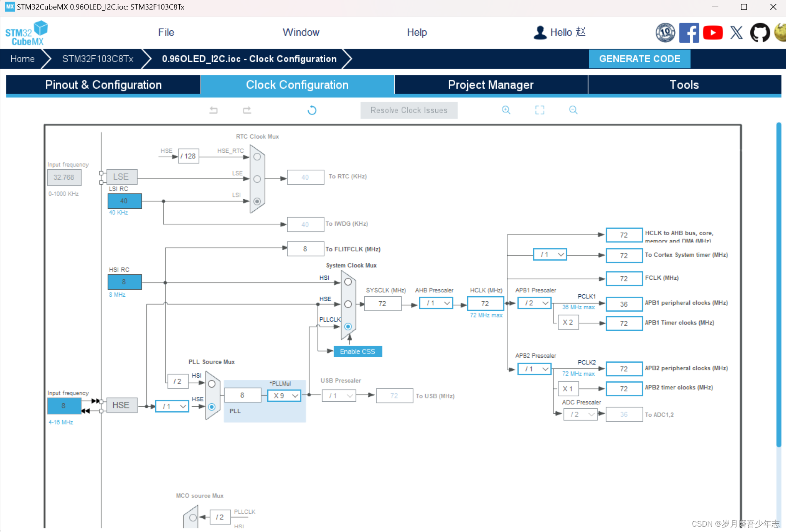Image resolution: width=786 pixels, height=532 pixels.
Task: Open the Cortex System timer divider dropdown
Action: (x=550, y=254)
